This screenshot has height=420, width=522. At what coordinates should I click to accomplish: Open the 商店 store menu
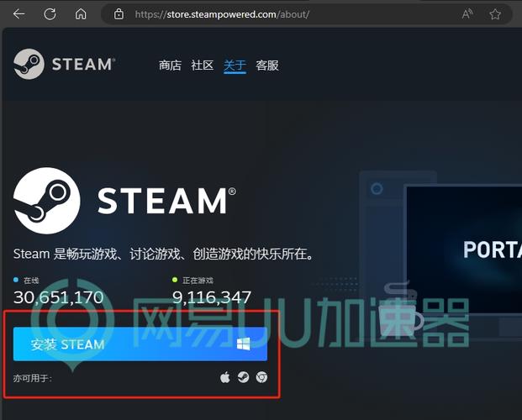[x=170, y=66]
